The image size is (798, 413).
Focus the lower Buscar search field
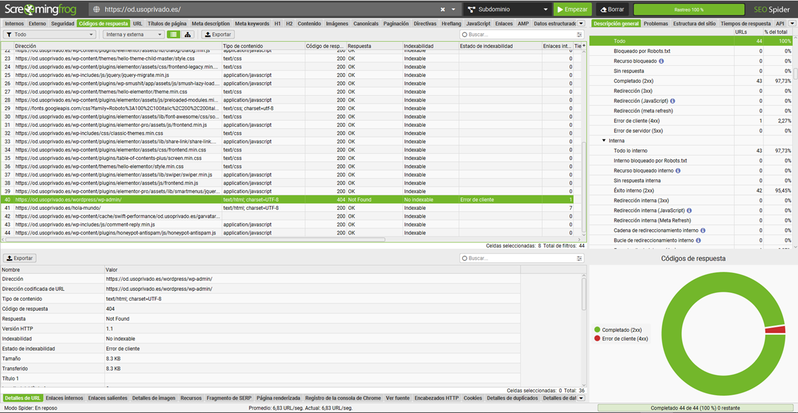tap(521, 258)
